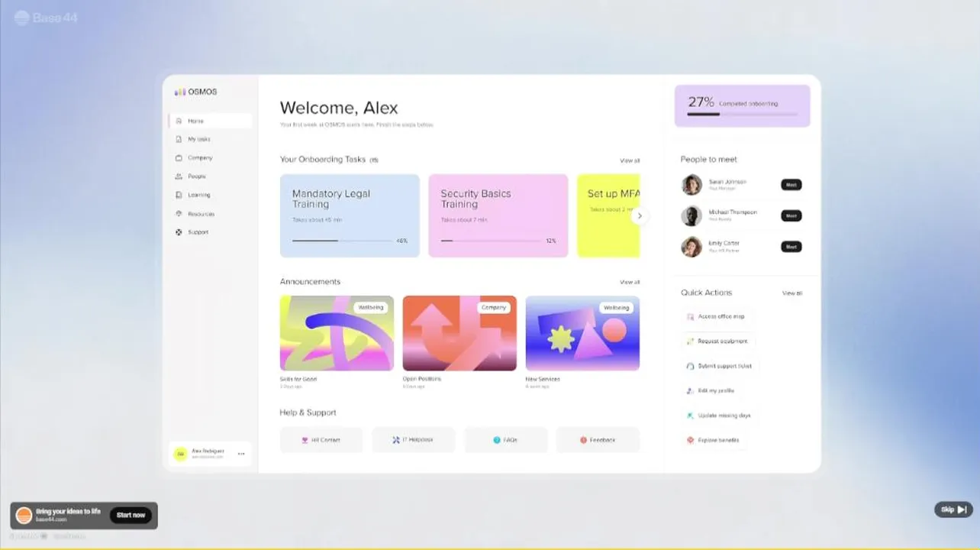Viewport: 980px width, 550px height.
Task: Click the Home icon in sidebar
Action: tap(179, 121)
